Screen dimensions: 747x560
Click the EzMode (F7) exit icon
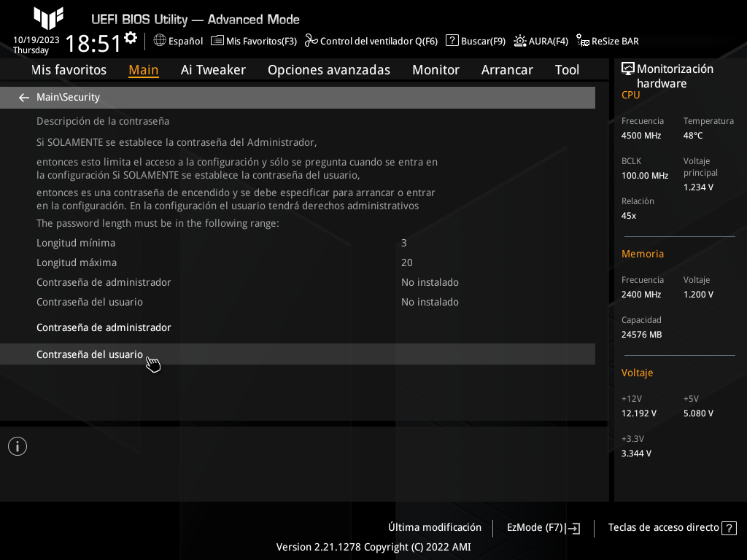pos(573,528)
